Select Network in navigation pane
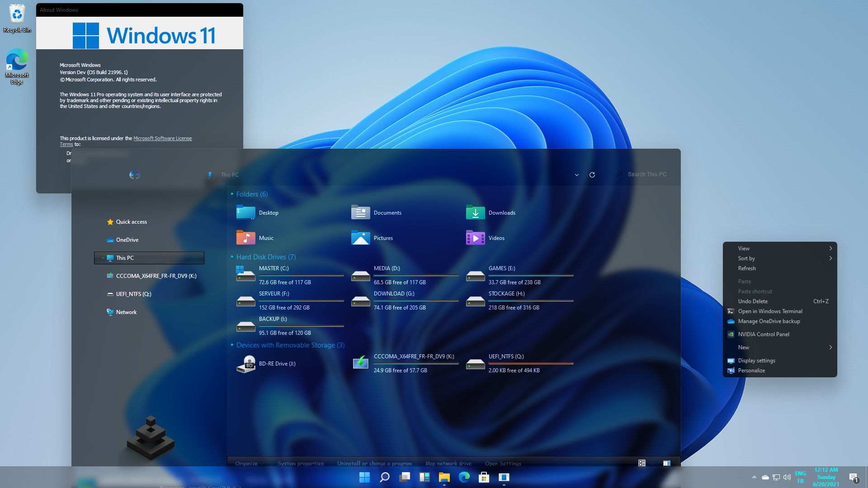The height and width of the screenshot is (488, 868). tap(122, 312)
